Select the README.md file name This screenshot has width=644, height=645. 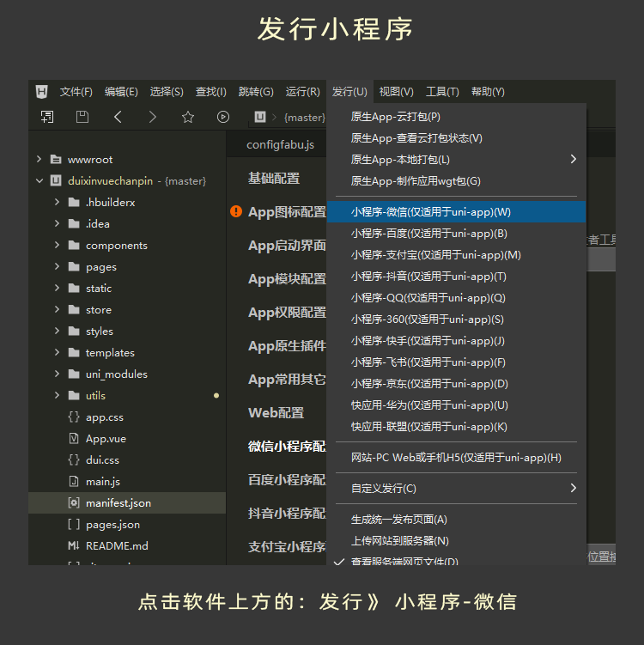click(117, 546)
